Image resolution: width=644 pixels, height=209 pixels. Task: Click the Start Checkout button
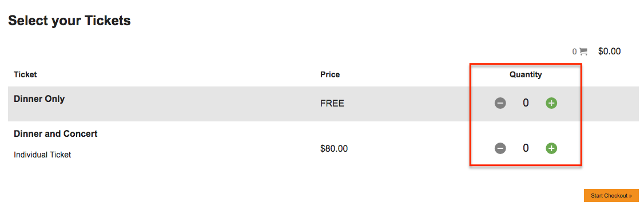611,195
